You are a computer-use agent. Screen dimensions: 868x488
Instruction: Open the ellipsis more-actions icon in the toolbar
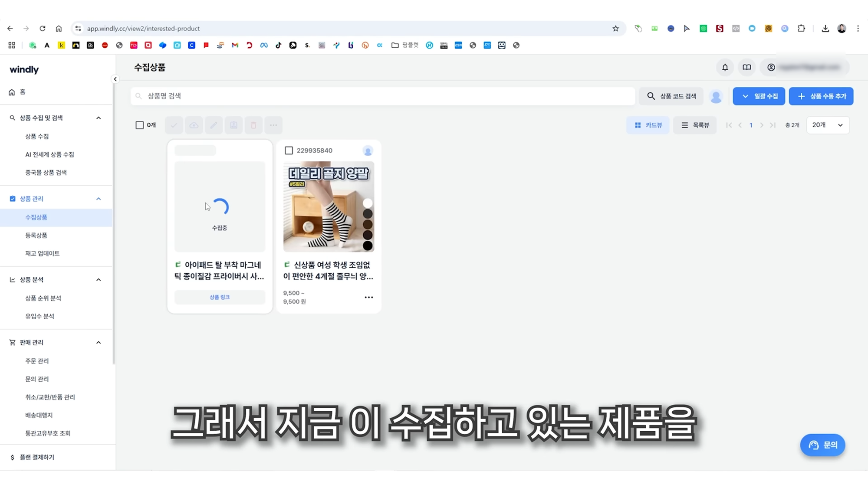pos(273,125)
